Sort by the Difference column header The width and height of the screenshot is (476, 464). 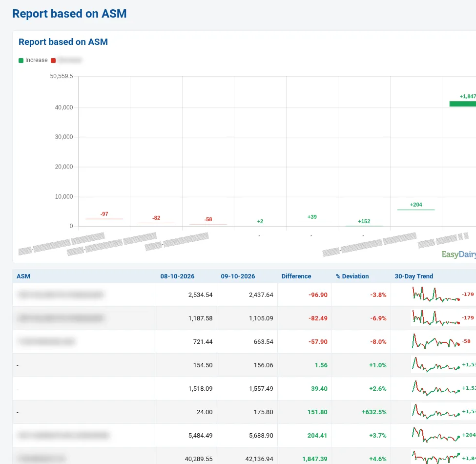[x=296, y=276]
